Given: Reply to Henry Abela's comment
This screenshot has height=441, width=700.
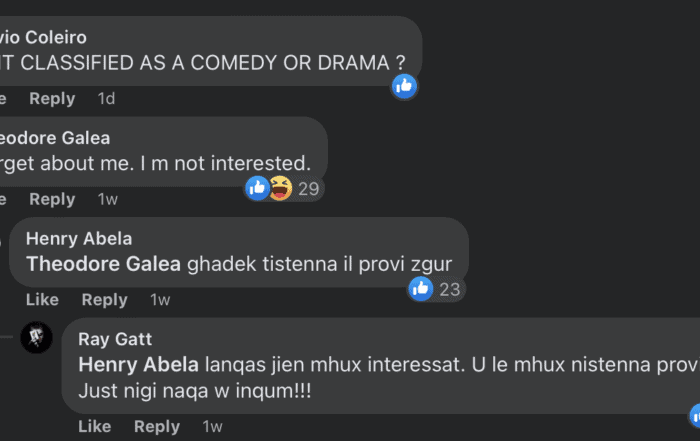Looking at the screenshot, I should coord(104,299).
